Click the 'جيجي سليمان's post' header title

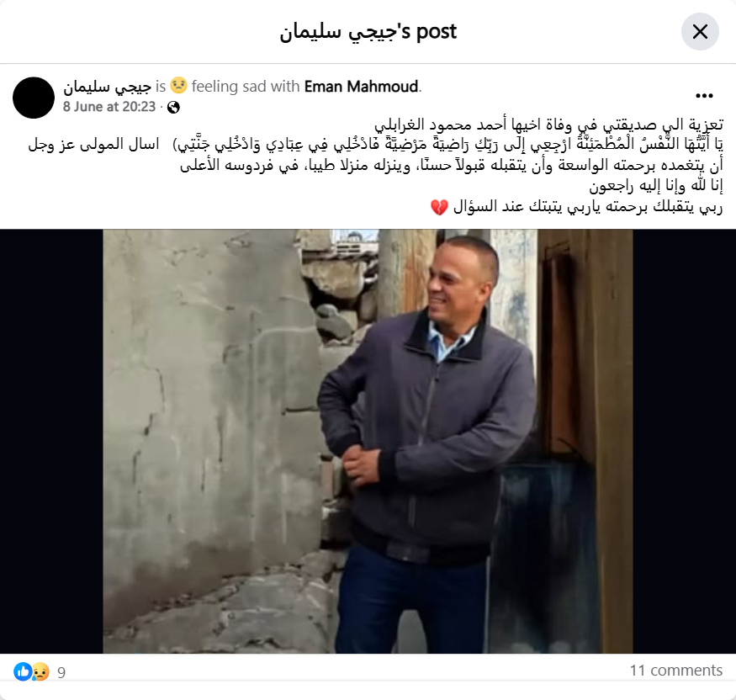click(368, 32)
